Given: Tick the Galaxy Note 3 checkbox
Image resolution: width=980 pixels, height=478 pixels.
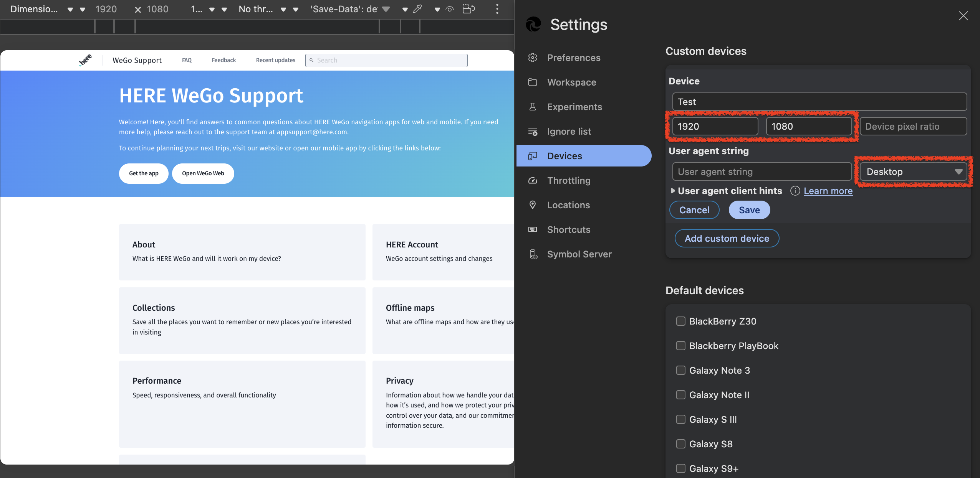Looking at the screenshot, I should (x=681, y=370).
